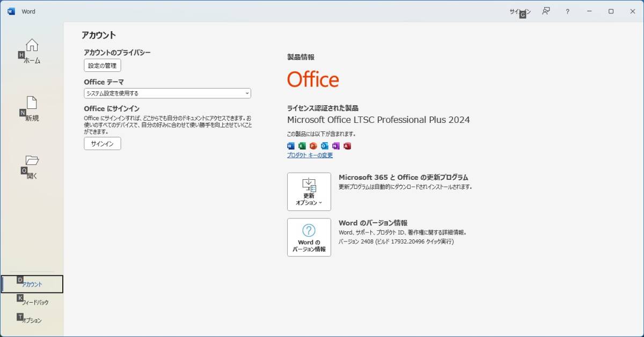Open オプション in the sidebar

pos(32,320)
